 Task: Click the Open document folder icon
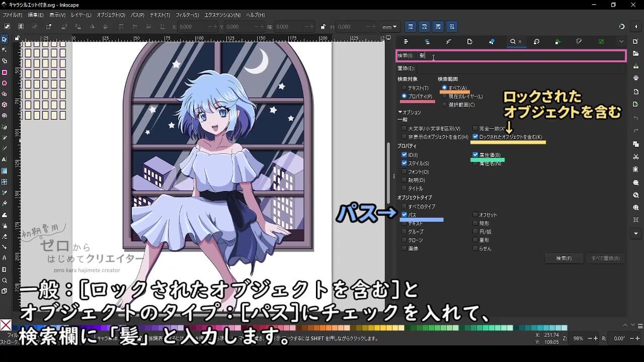(x=636, y=53)
